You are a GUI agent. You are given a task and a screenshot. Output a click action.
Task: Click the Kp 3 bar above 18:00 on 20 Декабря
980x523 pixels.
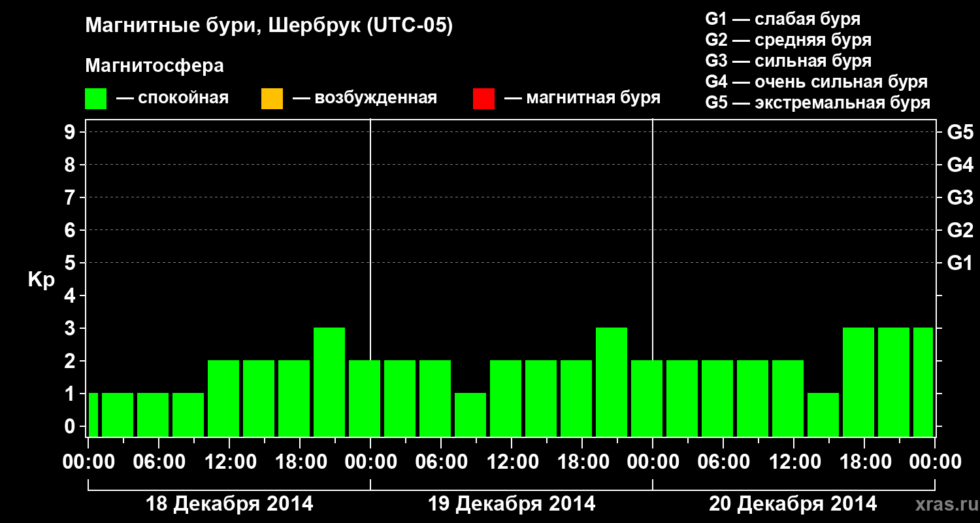point(858,382)
